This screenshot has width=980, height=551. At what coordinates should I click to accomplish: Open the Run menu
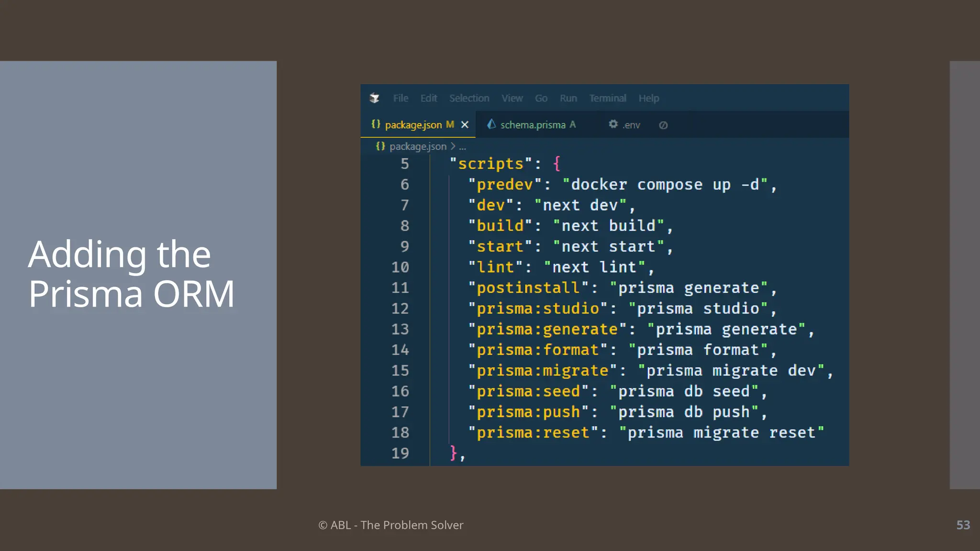pos(568,98)
